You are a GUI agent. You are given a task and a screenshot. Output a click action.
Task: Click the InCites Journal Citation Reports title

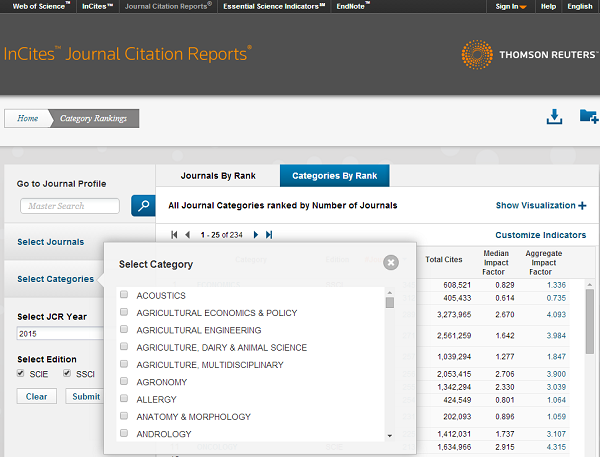point(128,54)
